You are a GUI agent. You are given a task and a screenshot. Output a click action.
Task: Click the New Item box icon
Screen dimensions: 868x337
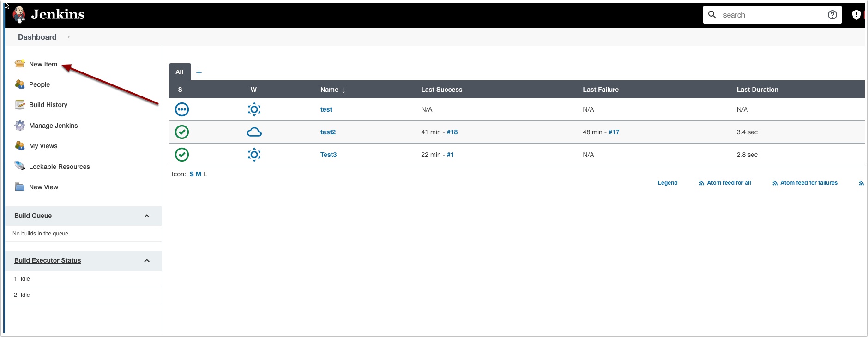coord(20,64)
